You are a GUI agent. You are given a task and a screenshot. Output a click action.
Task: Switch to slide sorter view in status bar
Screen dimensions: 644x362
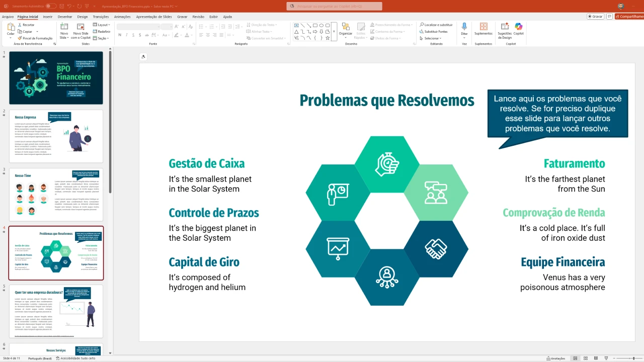[586, 358]
